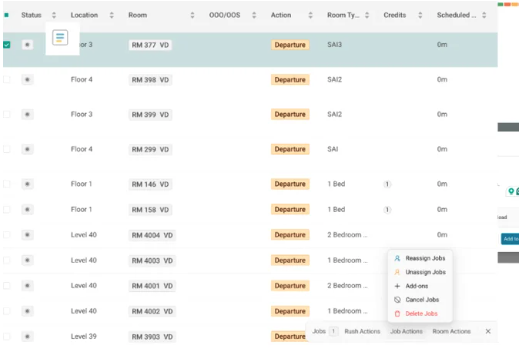This screenshot has width=526, height=360.
Task: Sort by Location column arrows
Action: tap(112, 15)
